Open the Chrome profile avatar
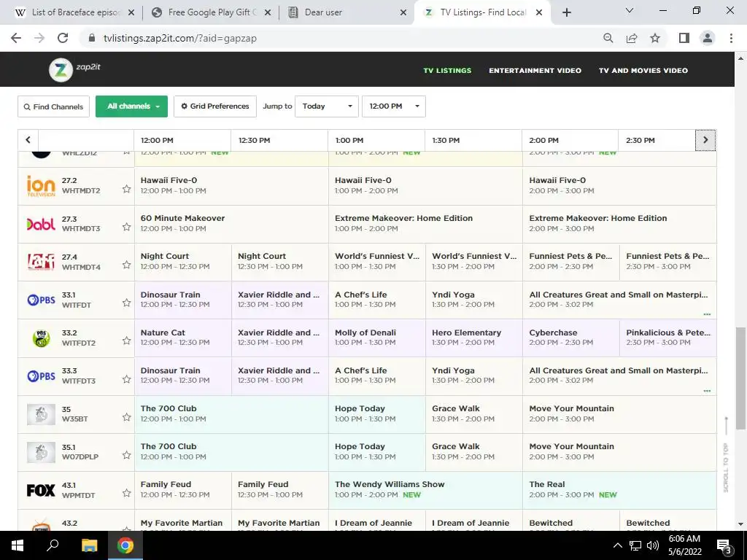The image size is (747, 560). click(708, 38)
